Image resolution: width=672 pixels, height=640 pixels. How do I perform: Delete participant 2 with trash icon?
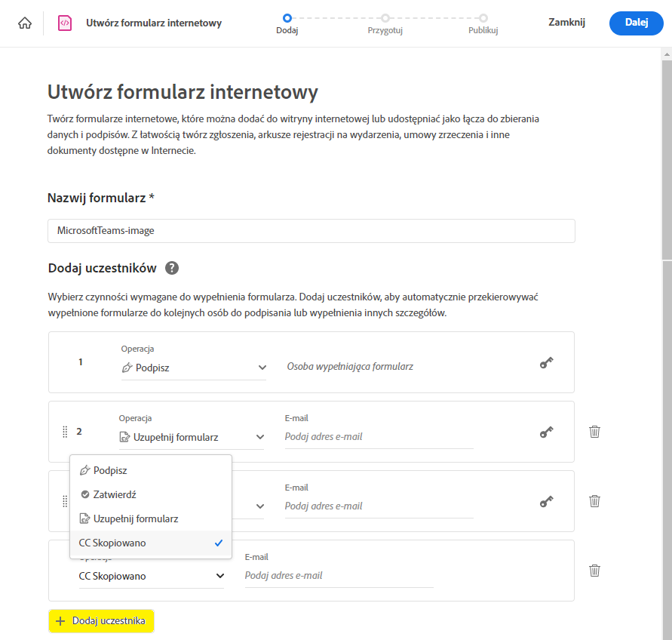594,432
